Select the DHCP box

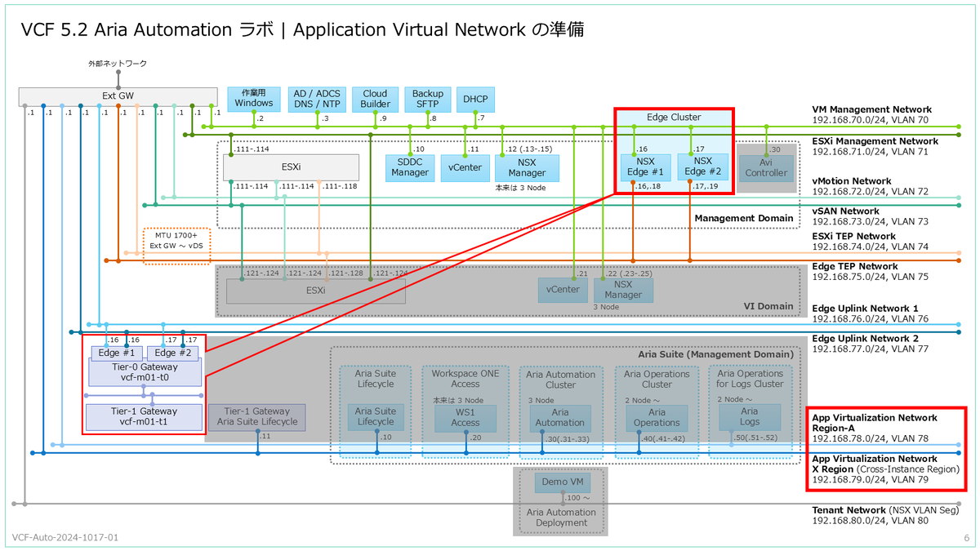pyautogui.click(x=474, y=99)
